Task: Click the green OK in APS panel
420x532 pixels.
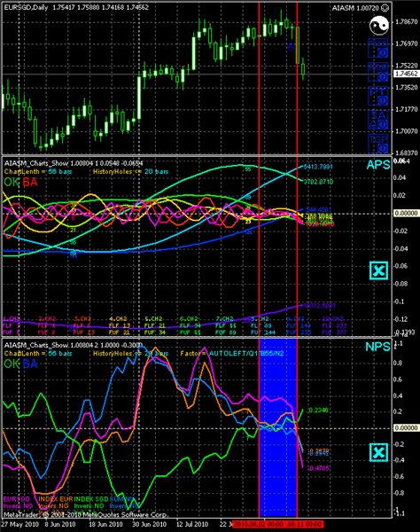Action: [12, 183]
